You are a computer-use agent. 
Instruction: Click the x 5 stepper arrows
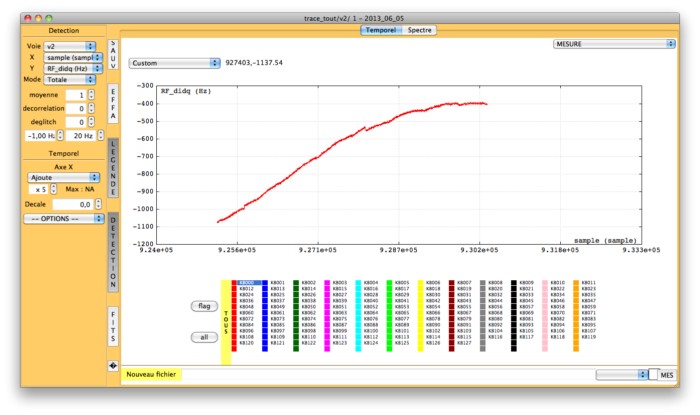pyautogui.click(x=54, y=189)
